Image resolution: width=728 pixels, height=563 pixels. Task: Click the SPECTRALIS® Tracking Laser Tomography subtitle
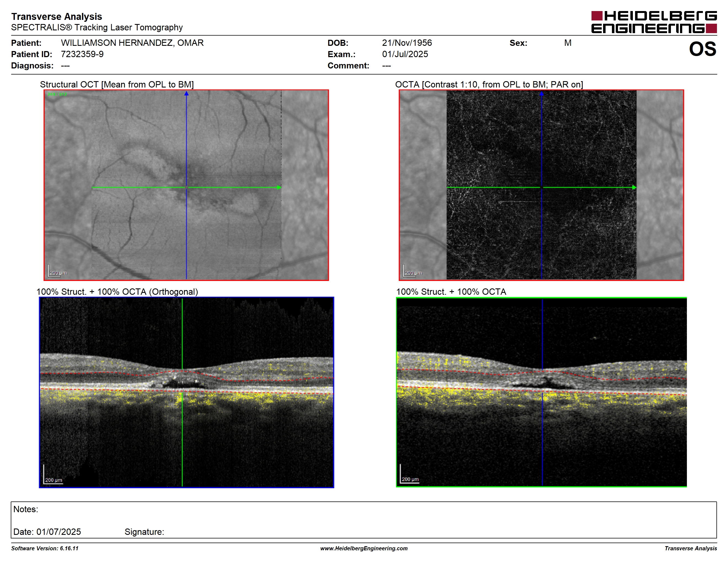tap(97, 27)
